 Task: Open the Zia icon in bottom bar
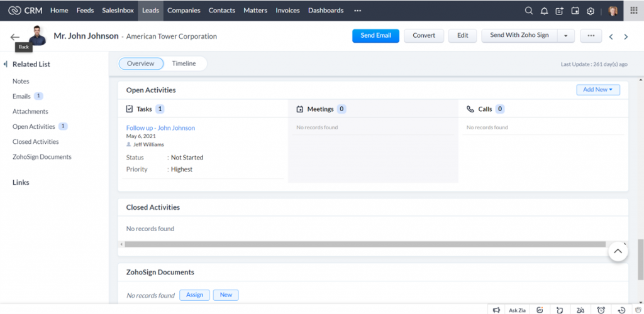click(x=580, y=310)
